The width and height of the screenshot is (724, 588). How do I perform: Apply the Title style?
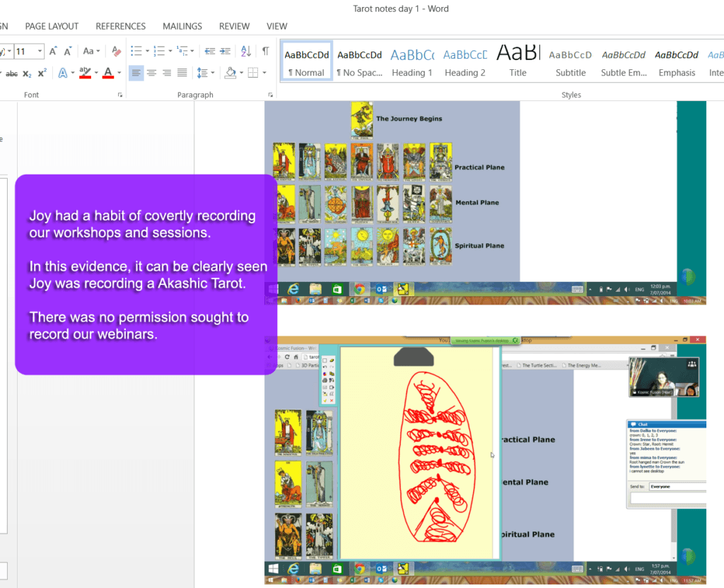(518, 62)
